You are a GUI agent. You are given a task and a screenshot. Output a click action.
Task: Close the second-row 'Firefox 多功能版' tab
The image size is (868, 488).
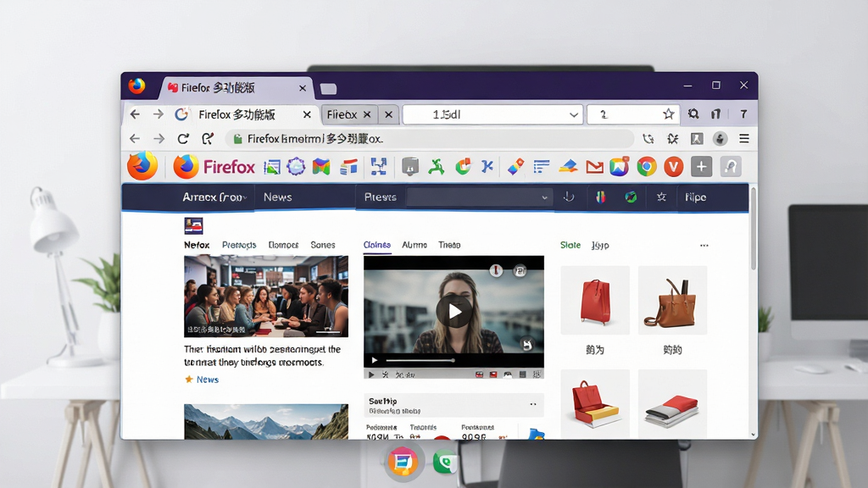click(307, 114)
